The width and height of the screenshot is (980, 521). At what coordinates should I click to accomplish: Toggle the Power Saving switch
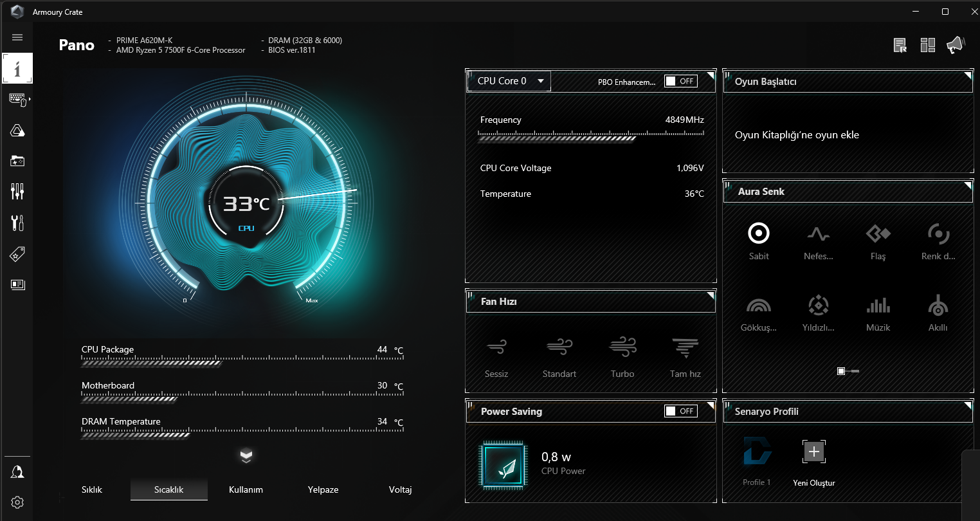[x=681, y=411]
